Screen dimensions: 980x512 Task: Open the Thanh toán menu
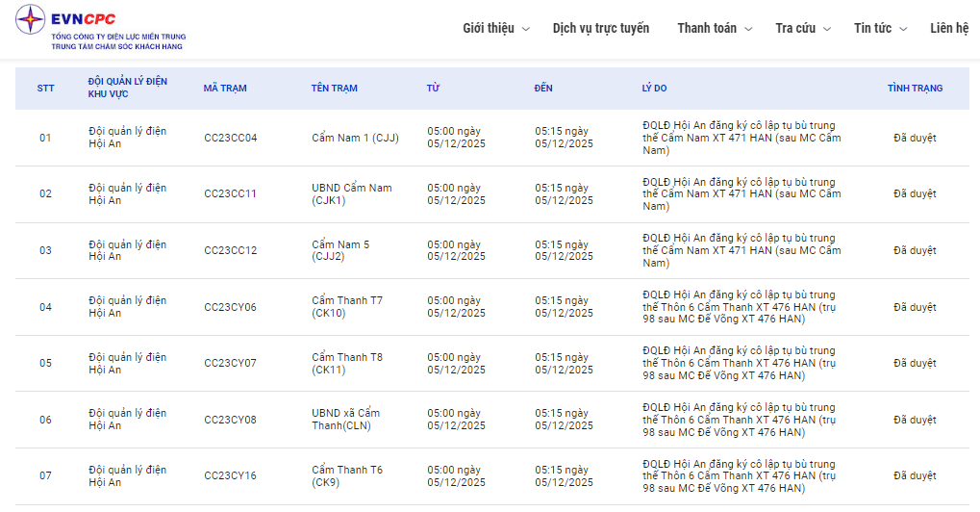[x=706, y=28]
